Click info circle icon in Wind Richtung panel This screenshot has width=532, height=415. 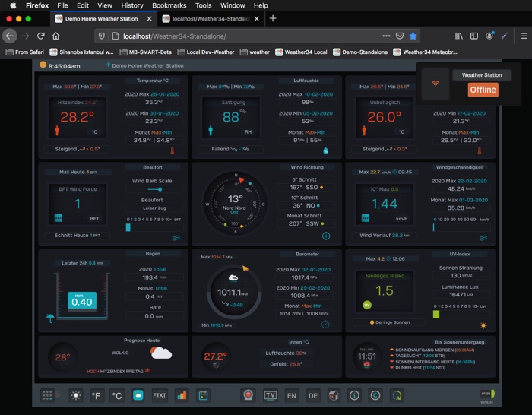326,236
